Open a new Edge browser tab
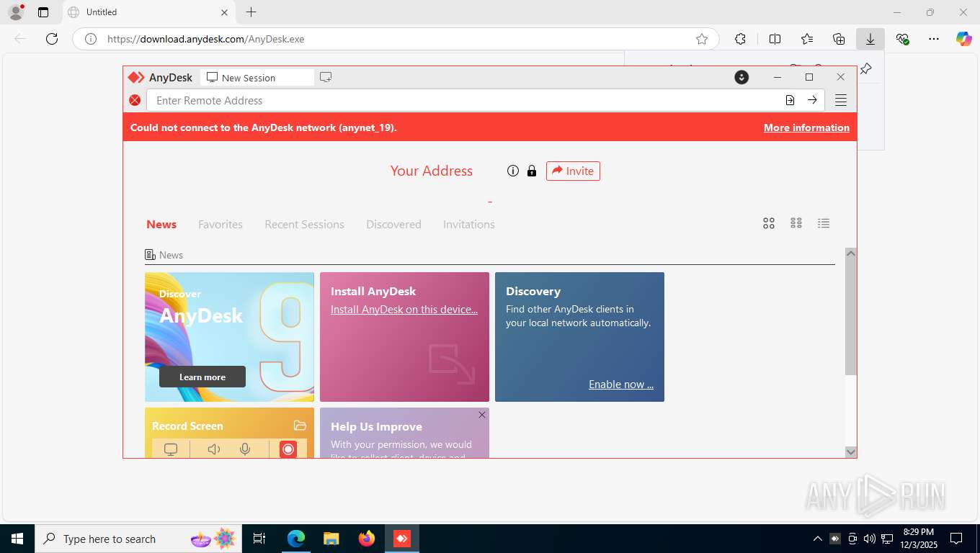The image size is (980, 553). 251,12
